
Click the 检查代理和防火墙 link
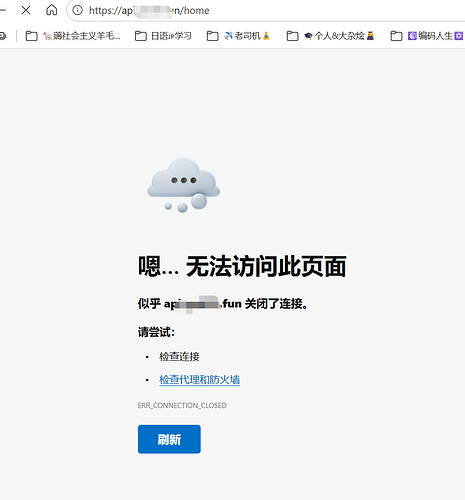[x=199, y=380]
